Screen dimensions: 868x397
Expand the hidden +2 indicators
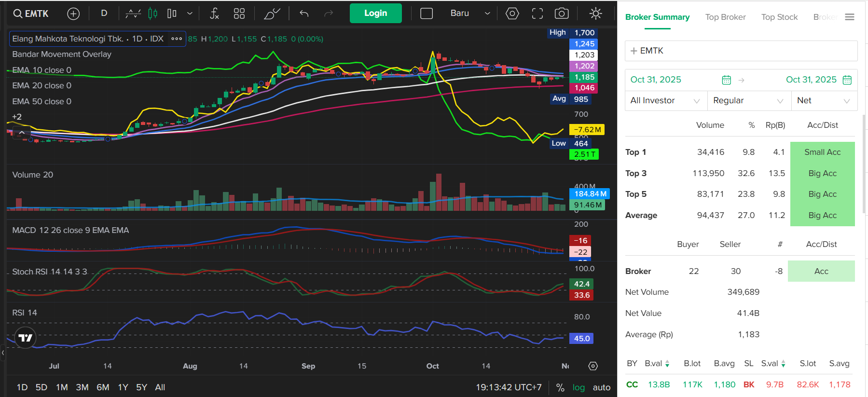[17, 117]
